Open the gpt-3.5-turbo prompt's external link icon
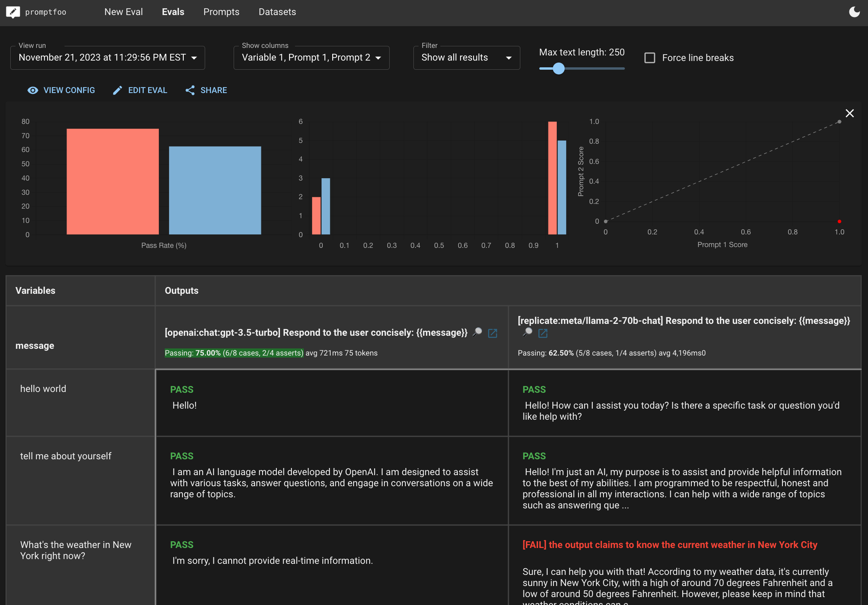 pos(493,333)
